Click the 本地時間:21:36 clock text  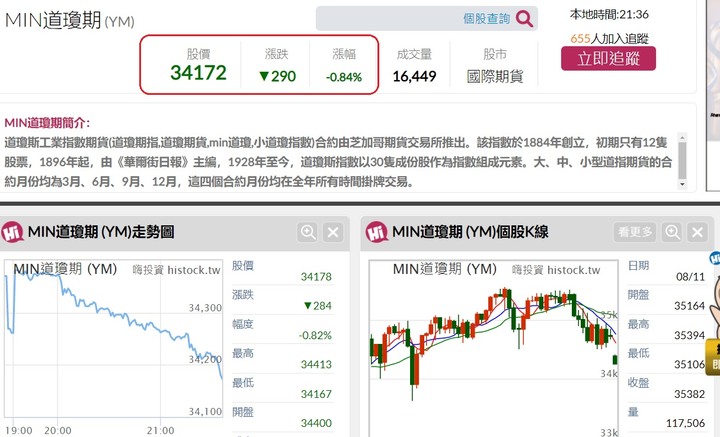pos(609,14)
